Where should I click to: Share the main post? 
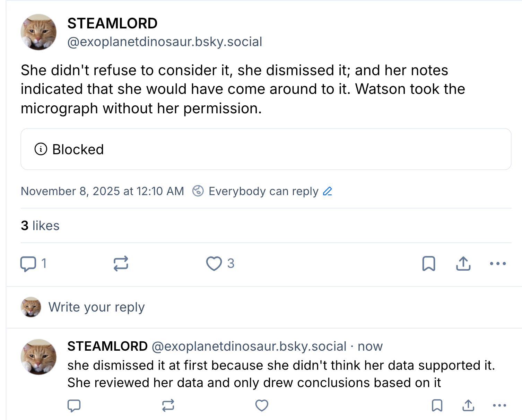pos(463,264)
